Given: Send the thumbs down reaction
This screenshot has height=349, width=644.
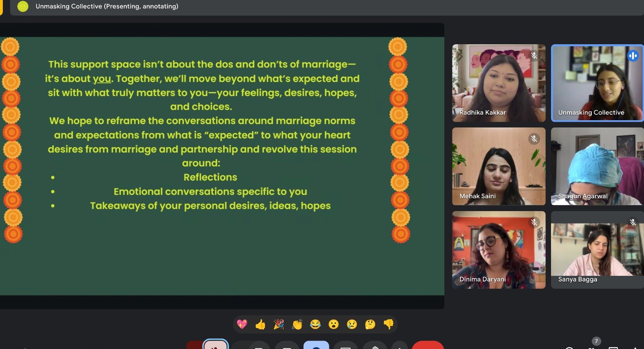Looking at the screenshot, I should pos(388,324).
